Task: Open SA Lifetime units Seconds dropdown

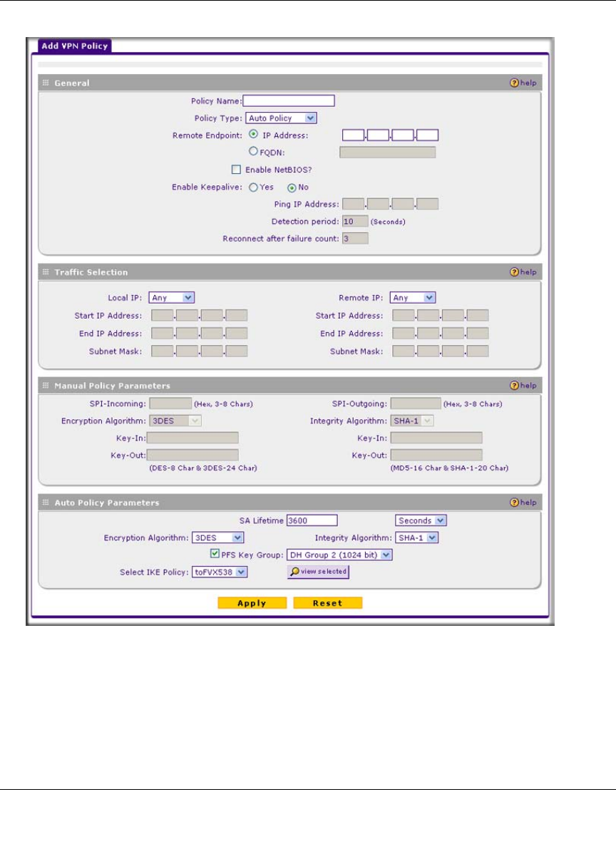Action: click(421, 520)
